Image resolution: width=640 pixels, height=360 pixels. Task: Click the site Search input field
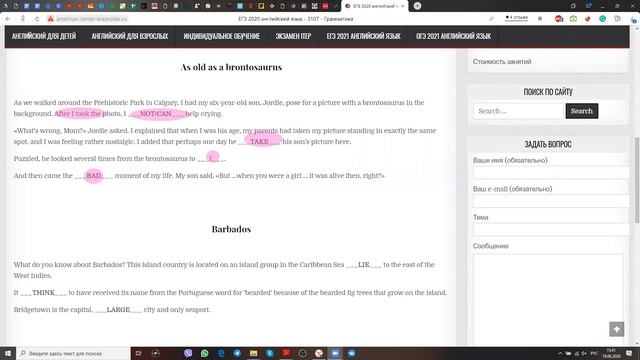pyautogui.click(x=518, y=111)
